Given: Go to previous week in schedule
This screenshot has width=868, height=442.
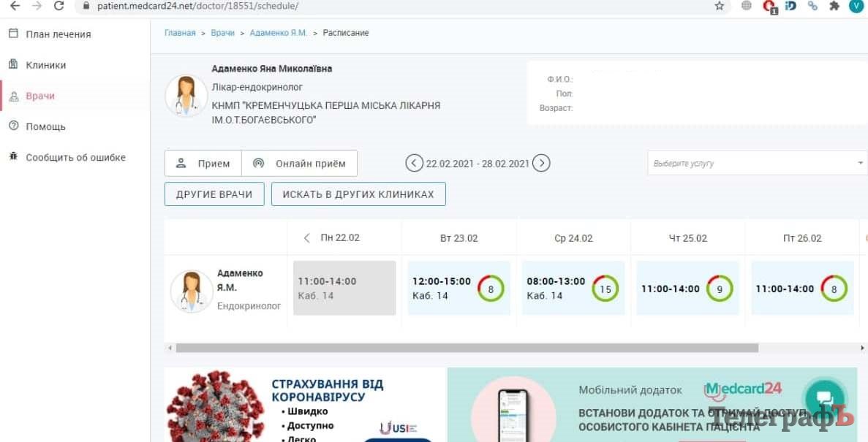Looking at the screenshot, I should coord(414,164).
